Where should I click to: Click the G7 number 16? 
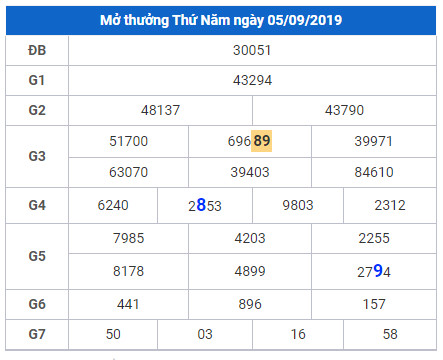[x=298, y=334]
